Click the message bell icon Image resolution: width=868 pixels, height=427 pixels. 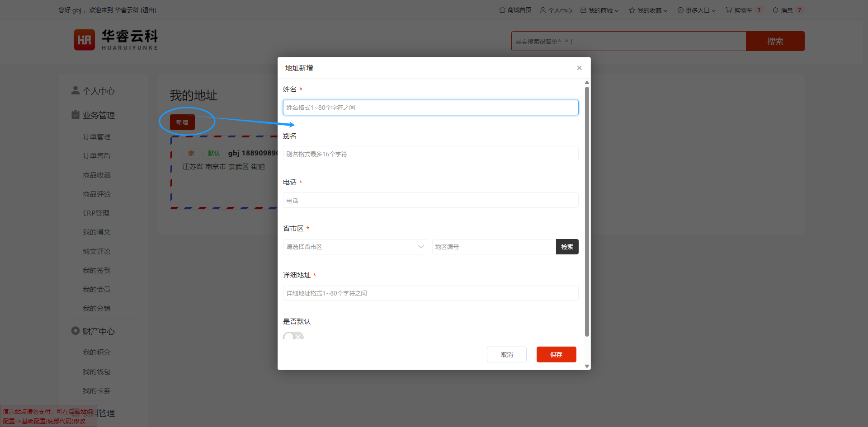point(775,10)
